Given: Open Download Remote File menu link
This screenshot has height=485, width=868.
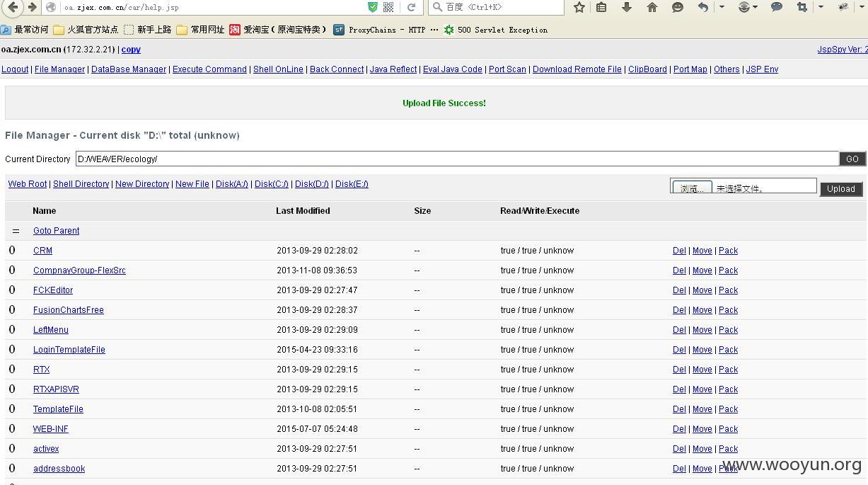Looking at the screenshot, I should pyautogui.click(x=577, y=69).
